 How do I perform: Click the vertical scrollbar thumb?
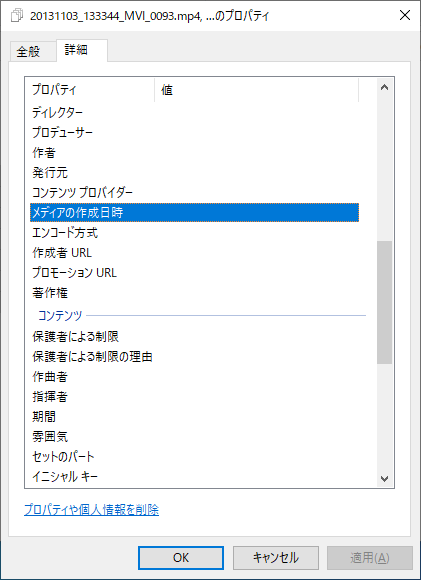[384, 302]
